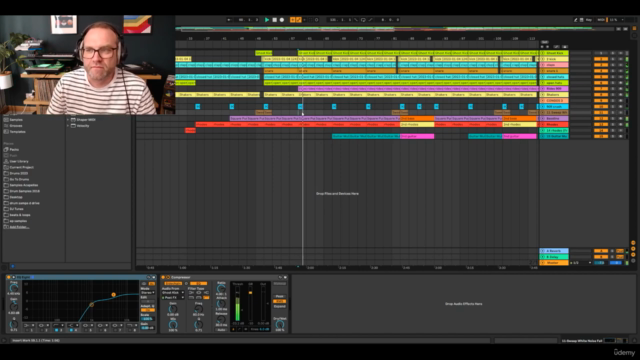This screenshot has width=640, height=360.
Task: Open the Desktop folder in Places
Action: tap(16, 197)
